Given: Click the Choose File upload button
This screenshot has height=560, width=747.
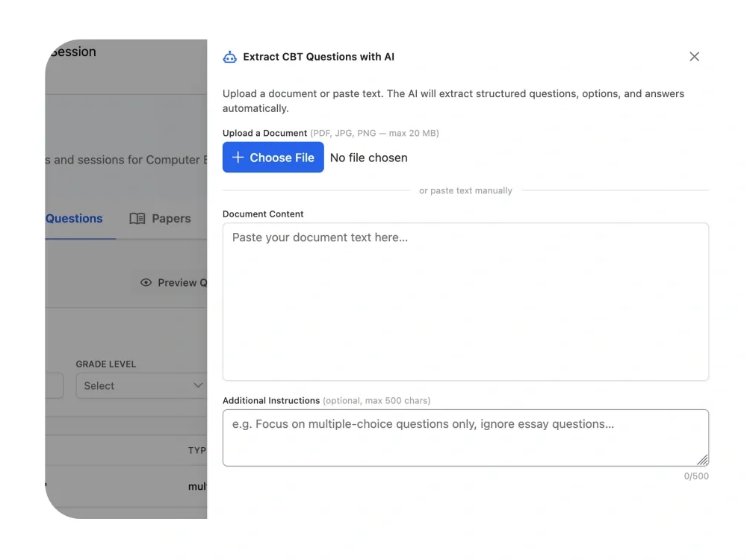Looking at the screenshot, I should 273,157.
